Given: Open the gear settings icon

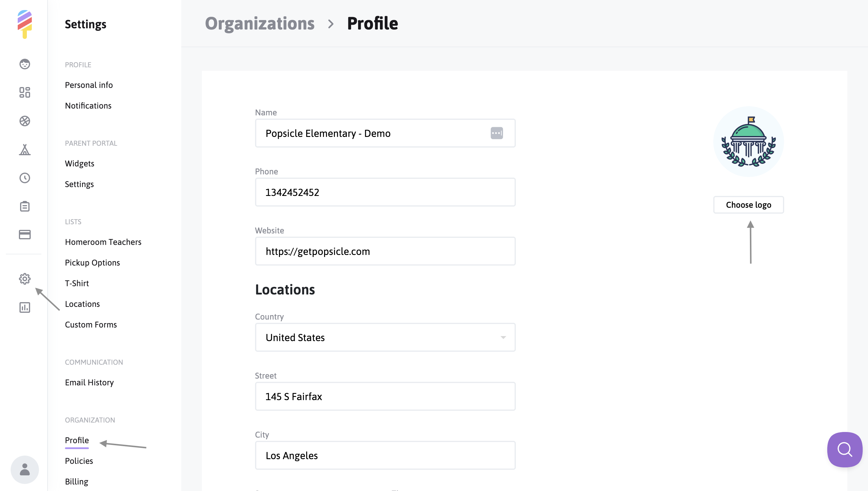Looking at the screenshot, I should [x=25, y=279].
